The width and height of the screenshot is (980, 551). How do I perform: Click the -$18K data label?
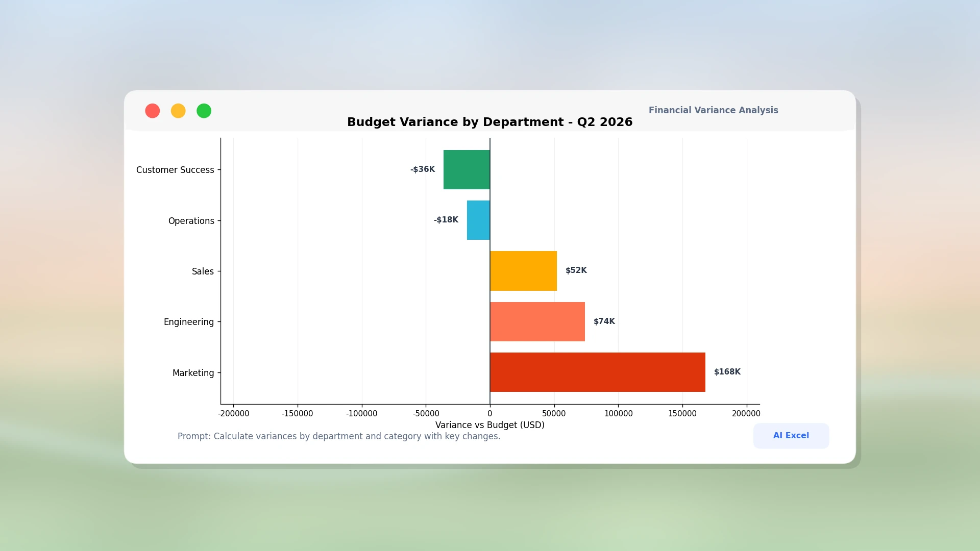click(446, 220)
